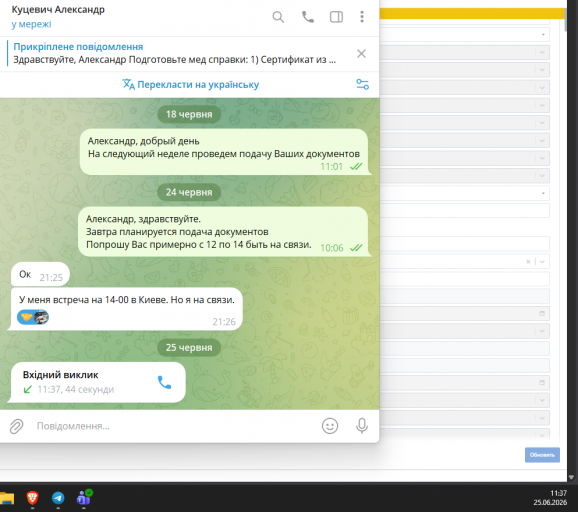Close the pinned message bar
The width and height of the screenshot is (578, 512).
(x=361, y=53)
